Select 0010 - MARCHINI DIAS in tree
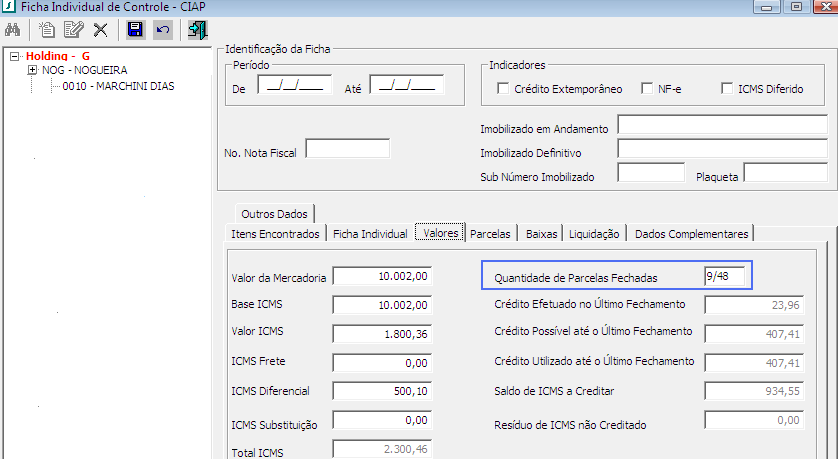This screenshot has height=459, width=838. pos(118,86)
